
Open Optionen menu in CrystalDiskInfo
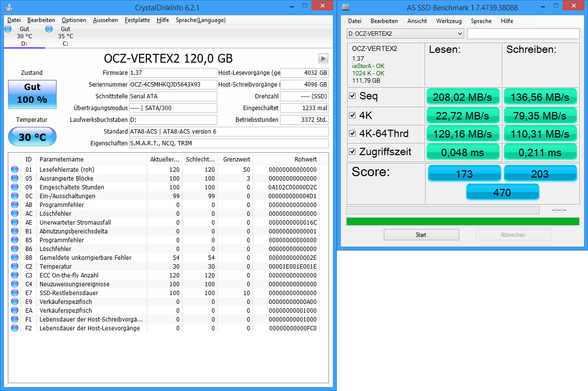tap(74, 20)
